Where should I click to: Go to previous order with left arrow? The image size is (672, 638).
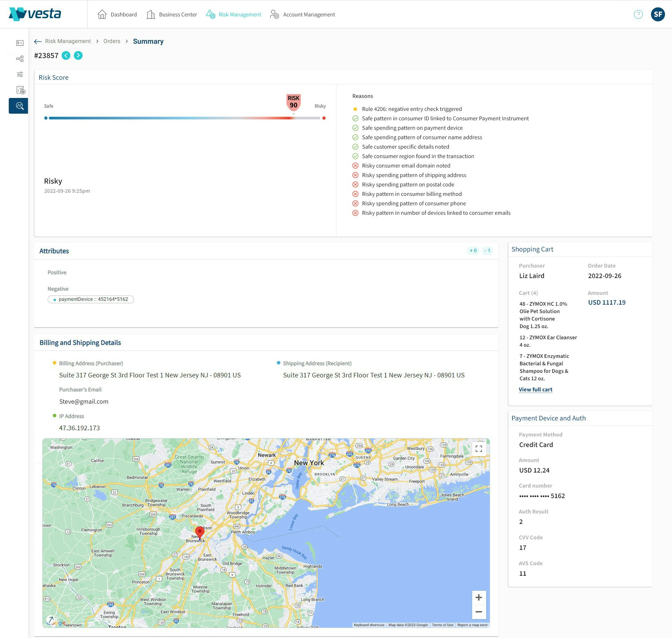pyautogui.click(x=66, y=56)
